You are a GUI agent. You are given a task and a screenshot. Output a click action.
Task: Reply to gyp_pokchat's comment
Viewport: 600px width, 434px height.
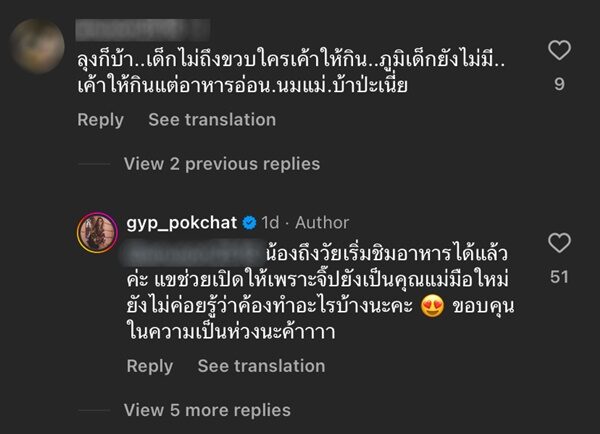150,367
